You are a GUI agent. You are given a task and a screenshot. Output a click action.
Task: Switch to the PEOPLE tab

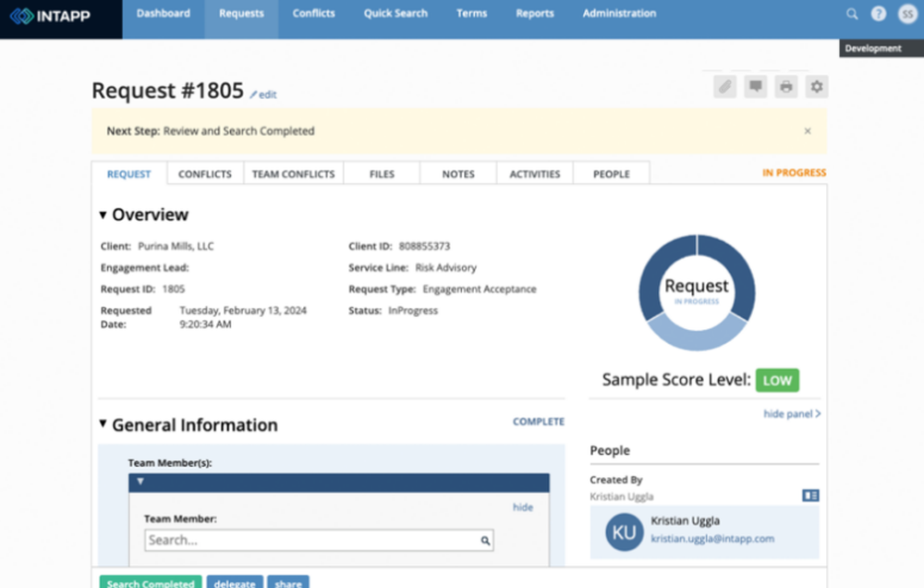(x=612, y=174)
